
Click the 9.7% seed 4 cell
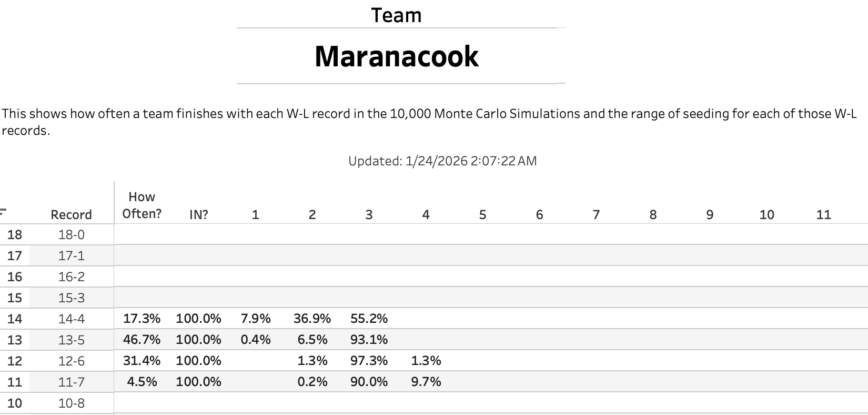pyautogui.click(x=426, y=382)
